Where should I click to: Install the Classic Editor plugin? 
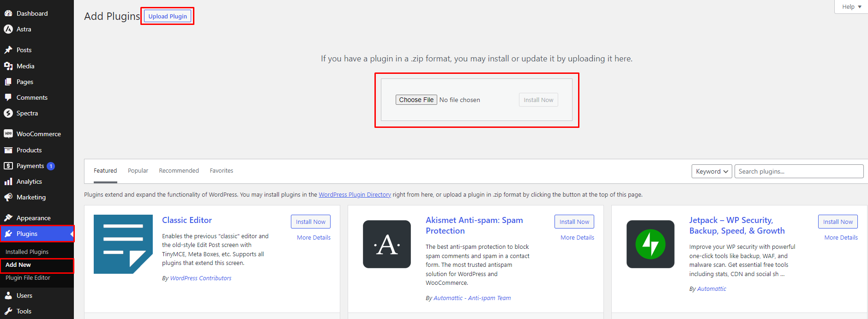tap(310, 222)
